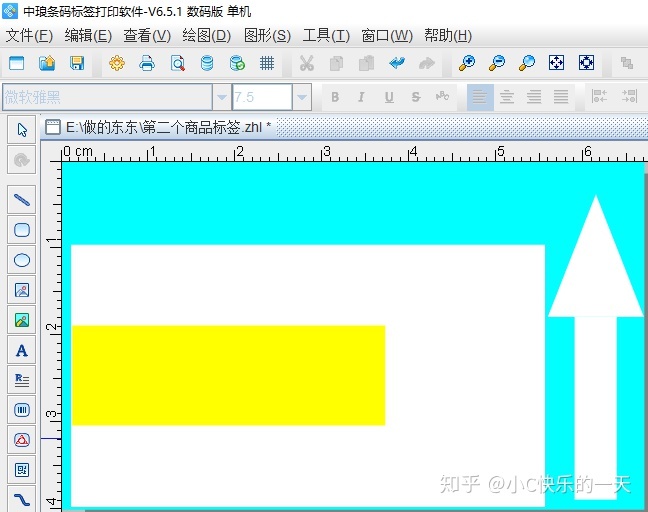Viewport: 648px width, 512px height.
Task: Select the blue-framed picture tool
Action: coord(21,290)
